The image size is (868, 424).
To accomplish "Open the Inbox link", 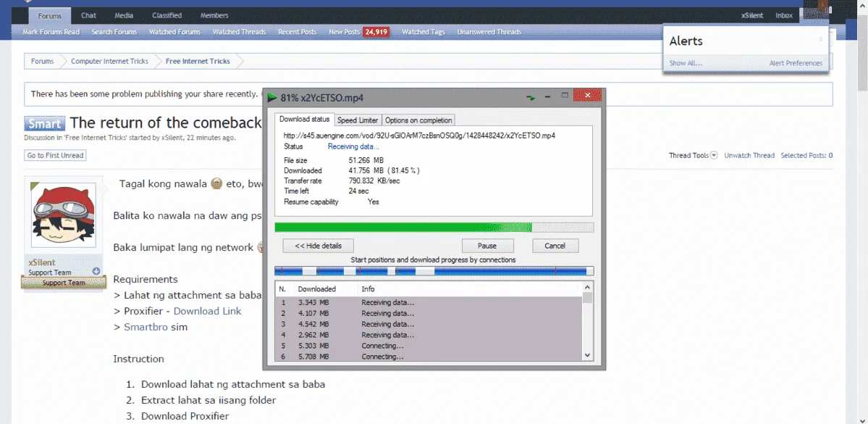I will pos(784,15).
